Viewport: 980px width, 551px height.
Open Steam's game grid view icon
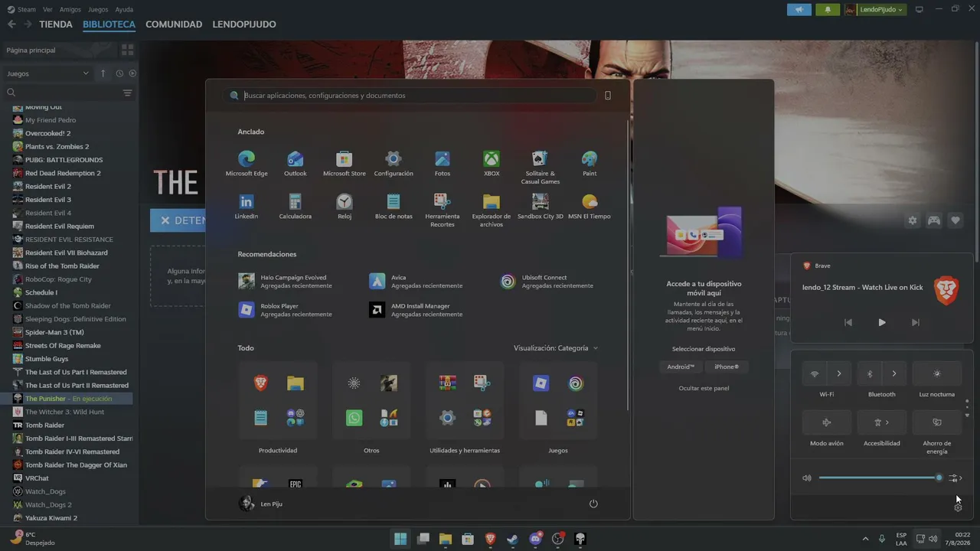click(127, 50)
